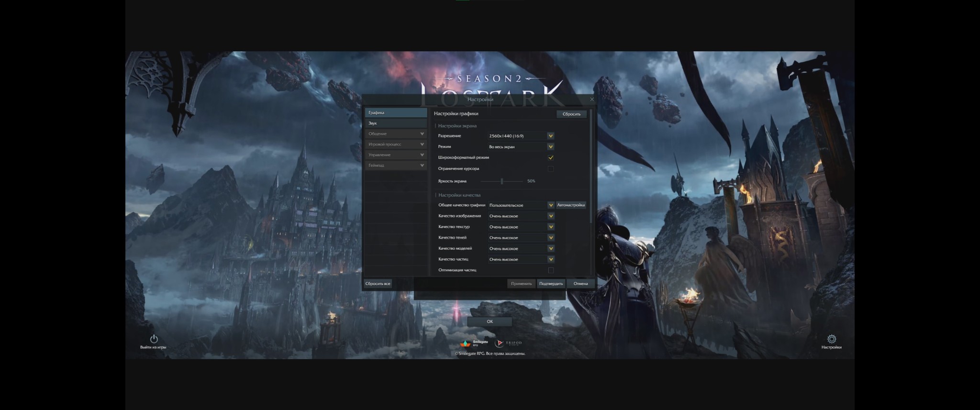Expand the Игровой процесс section

pos(396,144)
